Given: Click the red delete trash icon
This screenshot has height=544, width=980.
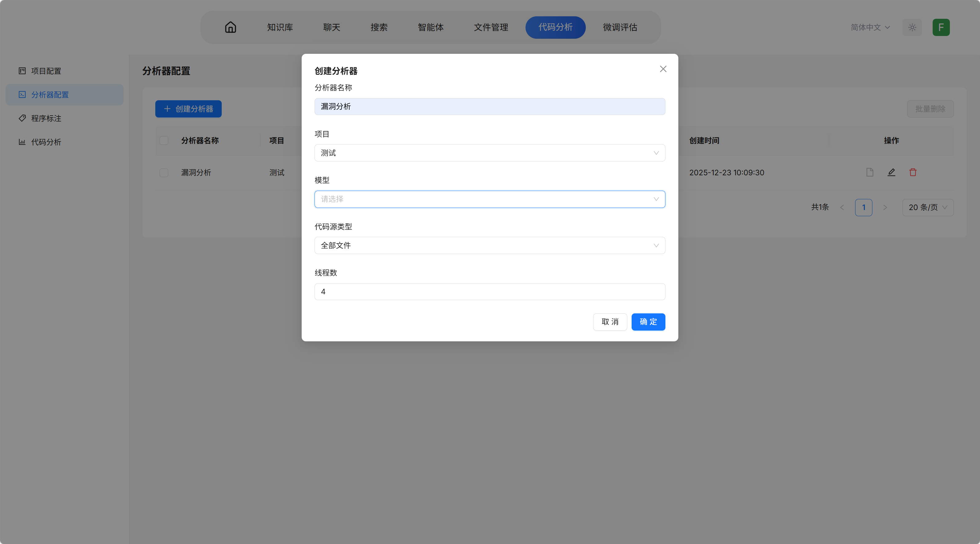Looking at the screenshot, I should tap(913, 172).
